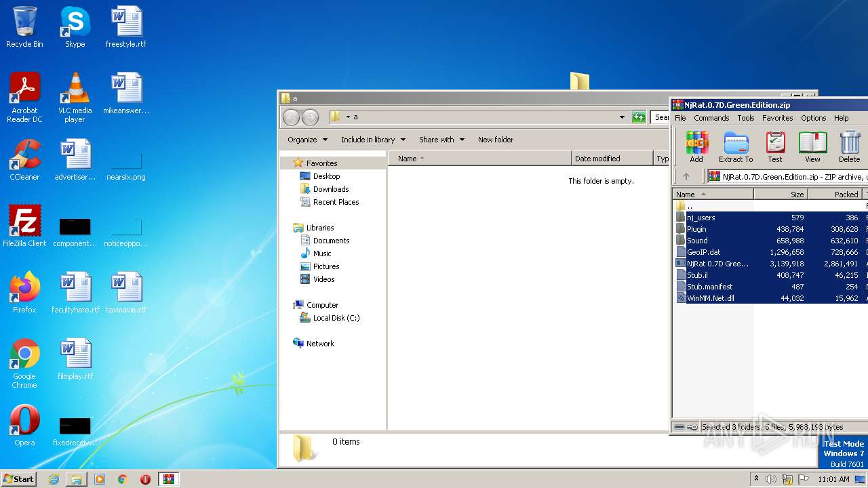
Task: Click the View icon in WinRAR
Action: (812, 147)
